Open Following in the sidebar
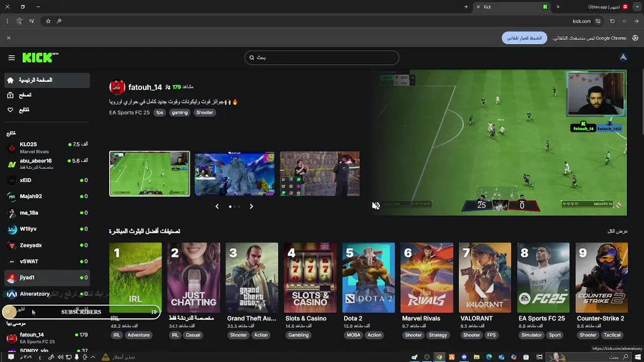644x362 pixels. click(x=47, y=110)
